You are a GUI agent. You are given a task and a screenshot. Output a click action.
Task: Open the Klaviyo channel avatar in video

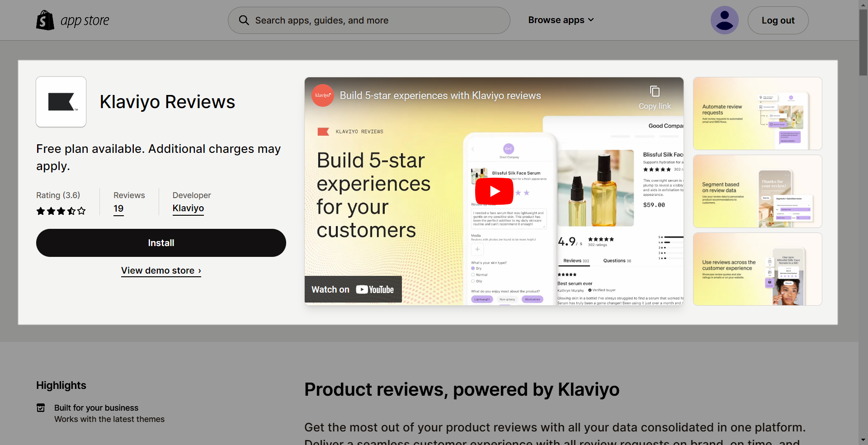(x=323, y=95)
